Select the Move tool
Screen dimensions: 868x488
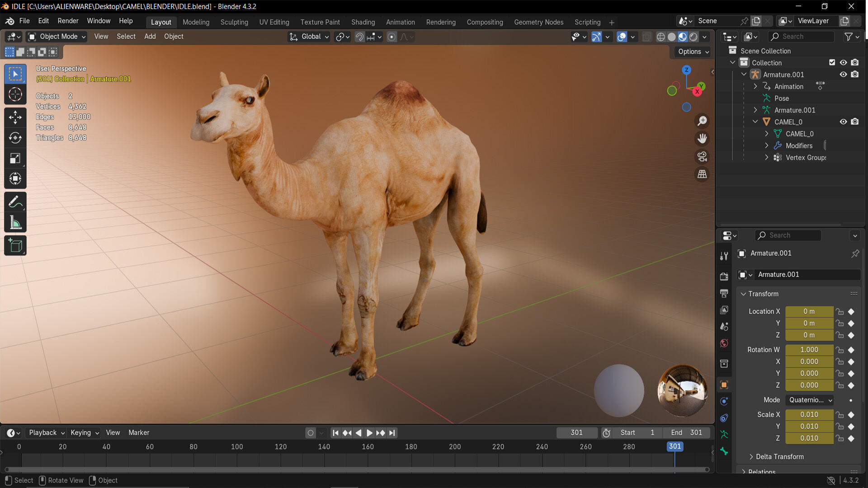click(x=15, y=117)
